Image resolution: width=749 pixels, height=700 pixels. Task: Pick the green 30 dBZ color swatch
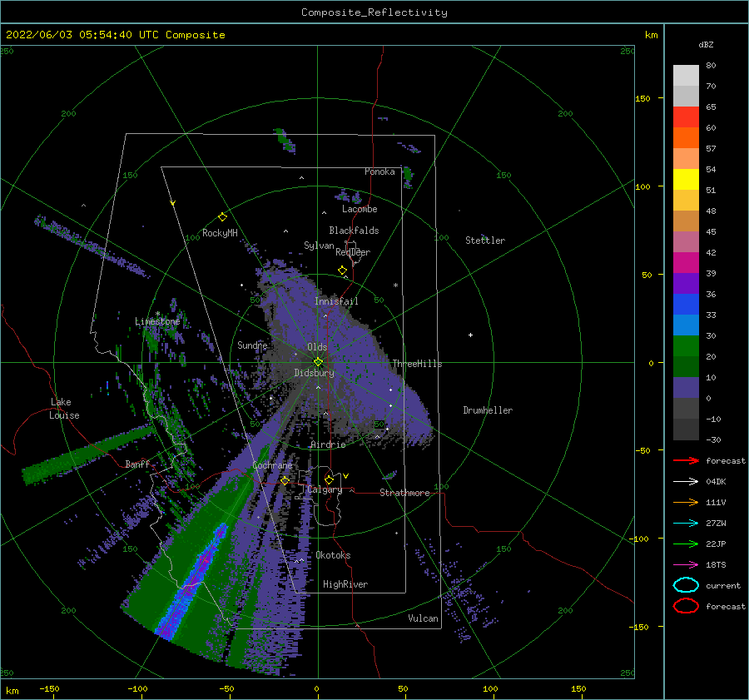point(686,345)
